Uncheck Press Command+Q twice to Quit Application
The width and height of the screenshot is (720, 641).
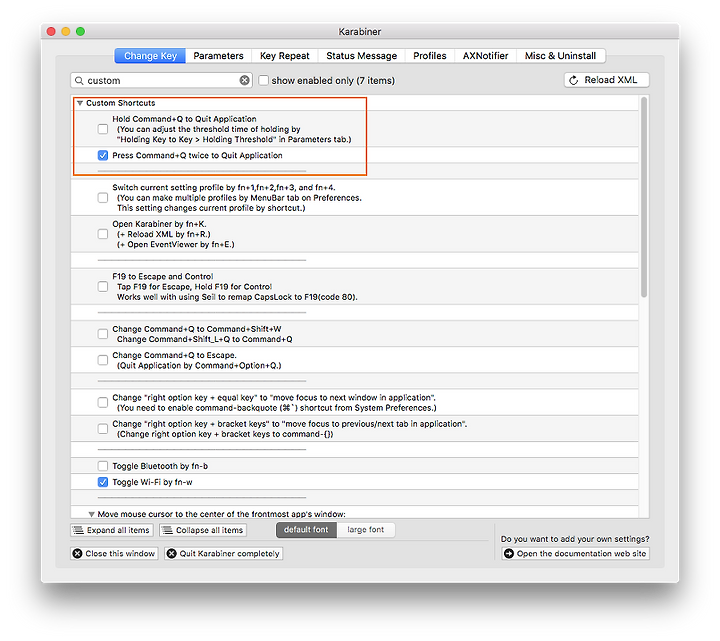click(103, 155)
